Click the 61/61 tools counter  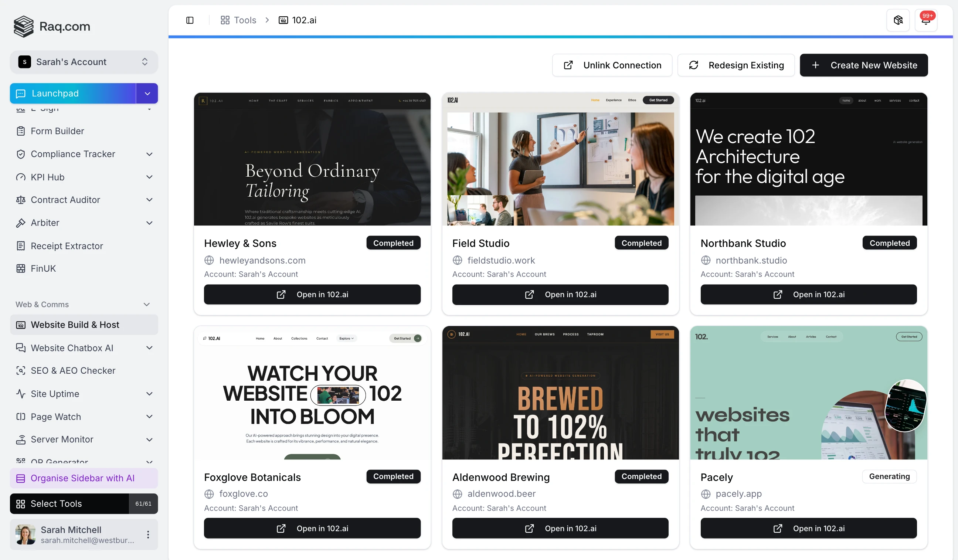[x=143, y=504]
